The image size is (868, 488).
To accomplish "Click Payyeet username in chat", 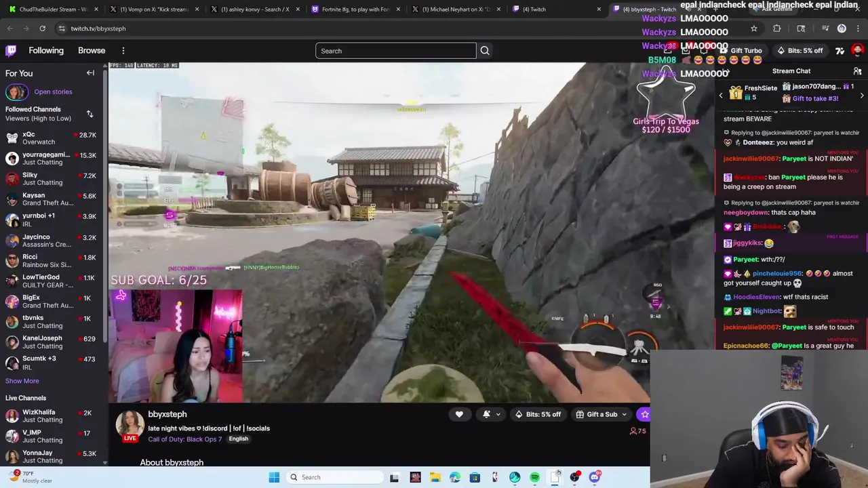I will 745,260.
